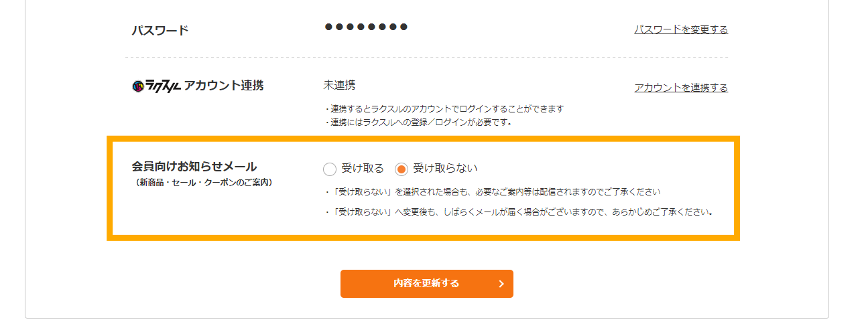This screenshot has width=868, height=330.
Task: Click the note about 必要なご案内等は配信されます
Action: [x=492, y=192]
